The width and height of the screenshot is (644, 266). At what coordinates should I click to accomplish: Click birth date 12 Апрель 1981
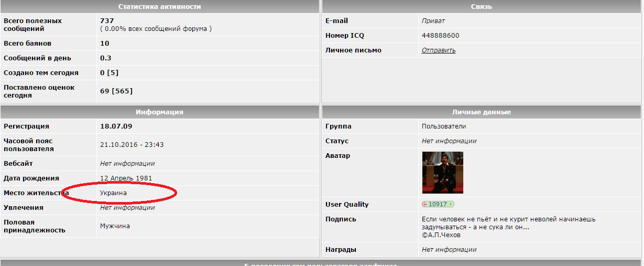click(x=126, y=178)
